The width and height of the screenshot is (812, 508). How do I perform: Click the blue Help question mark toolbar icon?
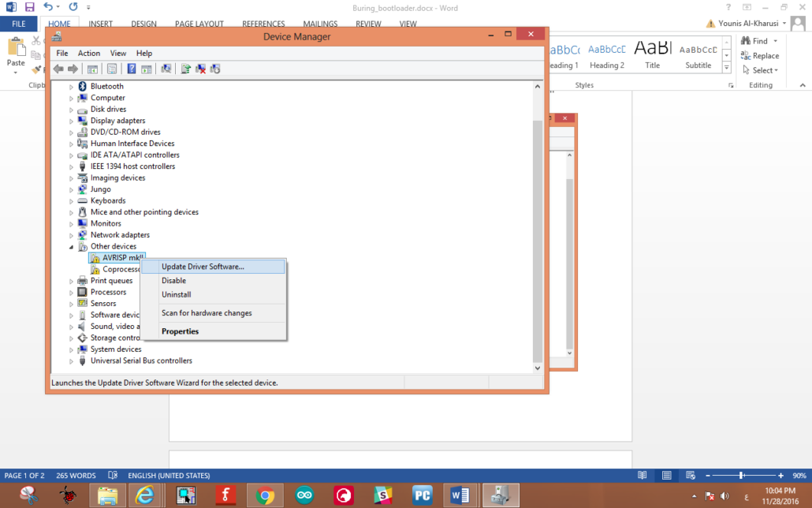coord(132,69)
